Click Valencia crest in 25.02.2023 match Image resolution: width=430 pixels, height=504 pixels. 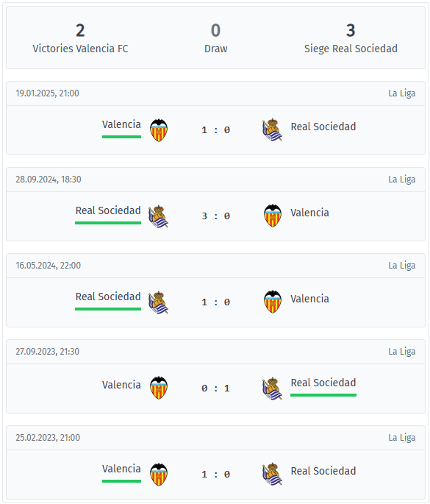[159, 475]
